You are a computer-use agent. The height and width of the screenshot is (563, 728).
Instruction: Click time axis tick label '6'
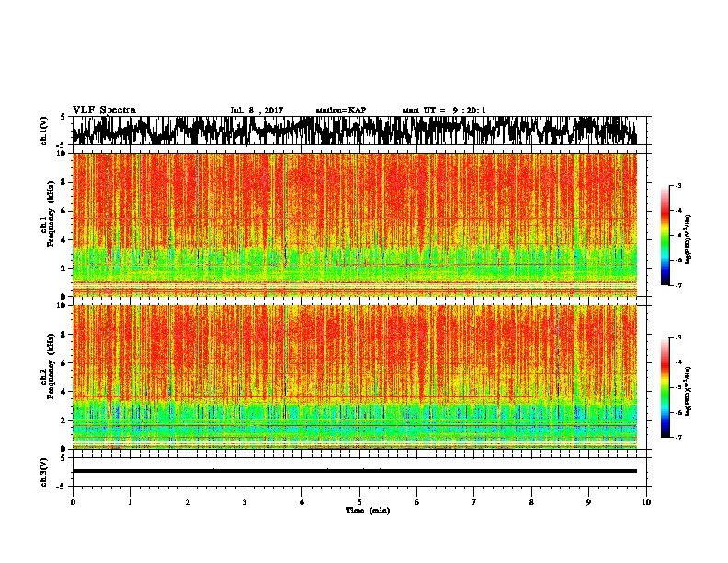point(417,502)
